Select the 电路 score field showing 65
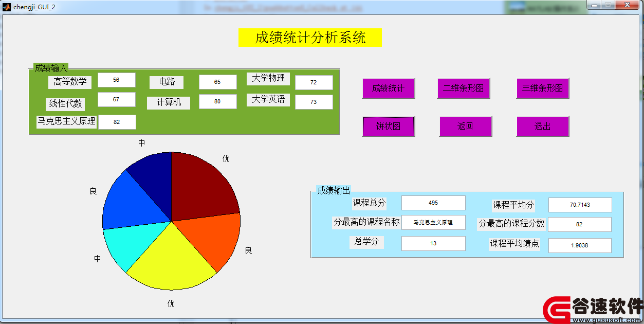The width and height of the screenshot is (644, 324). point(218,82)
